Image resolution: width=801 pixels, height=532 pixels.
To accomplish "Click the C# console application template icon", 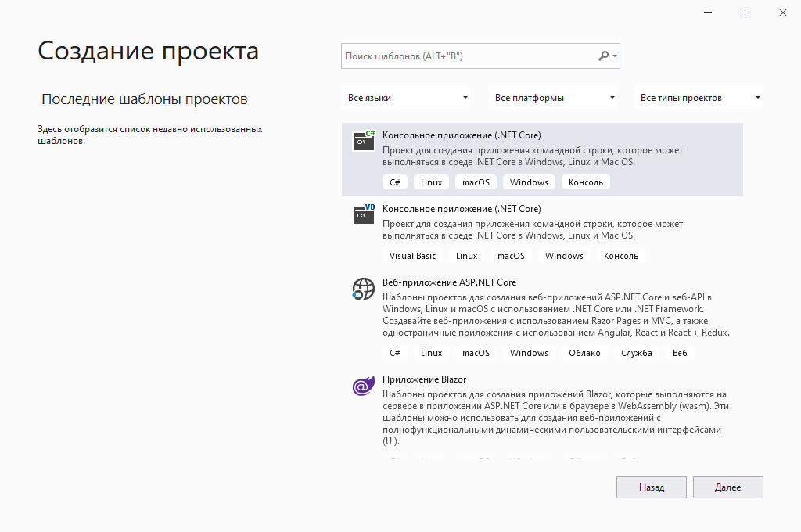I will pyautogui.click(x=364, y=141).
